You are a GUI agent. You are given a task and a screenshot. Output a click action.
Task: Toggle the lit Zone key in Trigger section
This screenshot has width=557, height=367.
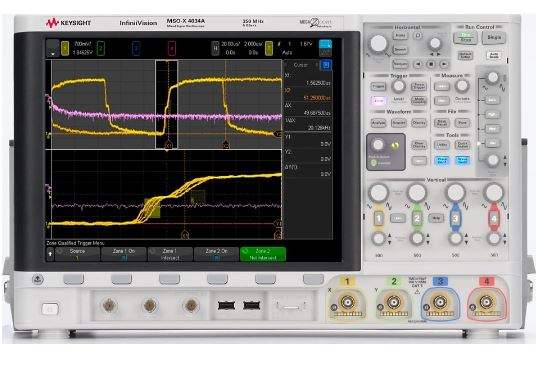[378, 101]
